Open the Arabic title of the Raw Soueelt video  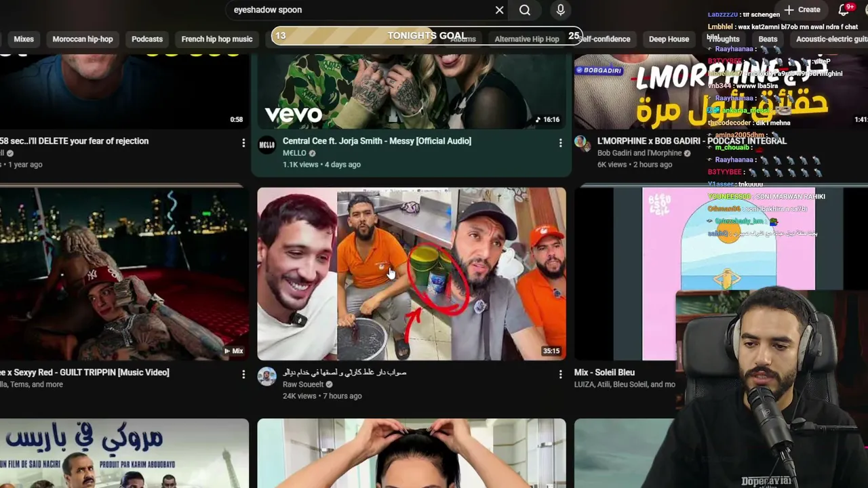[344, 372]
